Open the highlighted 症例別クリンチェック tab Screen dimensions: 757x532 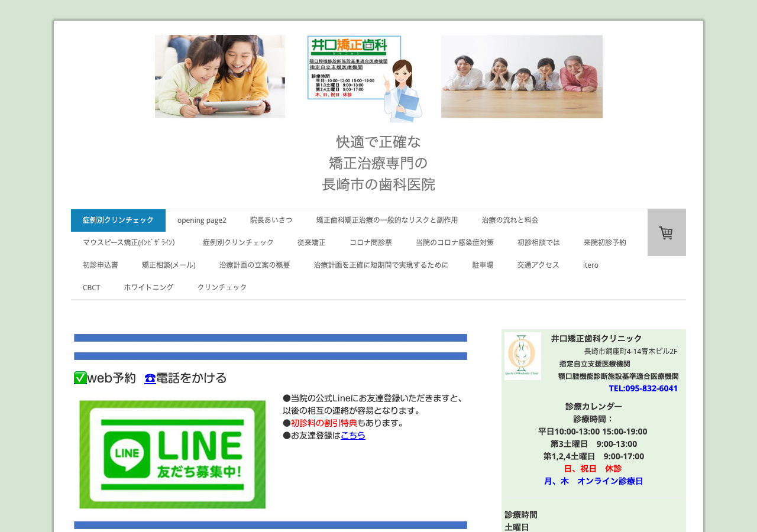click(118, 220)
